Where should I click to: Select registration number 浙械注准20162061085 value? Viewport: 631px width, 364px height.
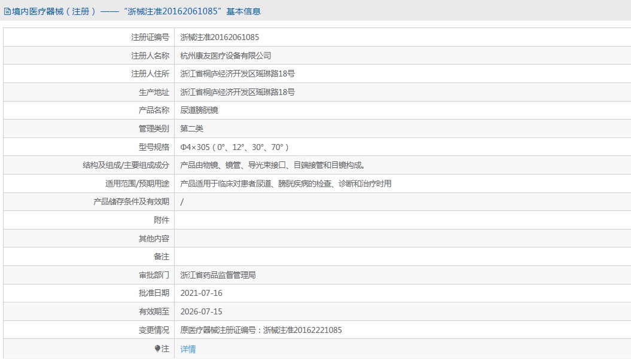tap(220, 38)
